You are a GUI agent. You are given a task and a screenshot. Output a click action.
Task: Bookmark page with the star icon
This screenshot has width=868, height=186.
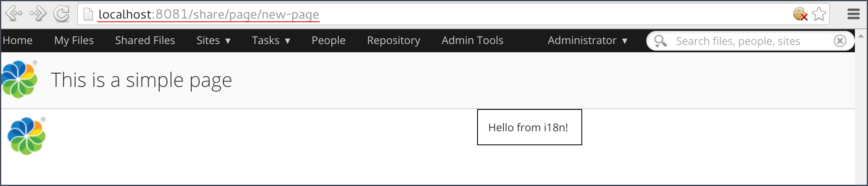tap(819, 14)
